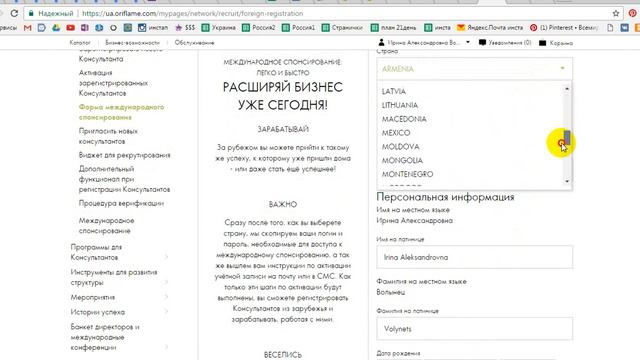Open 'Дополнительный функционал при регистрации Консультантов' link
The width and height of the screenshot is (640, 360).
coord(124,179)
